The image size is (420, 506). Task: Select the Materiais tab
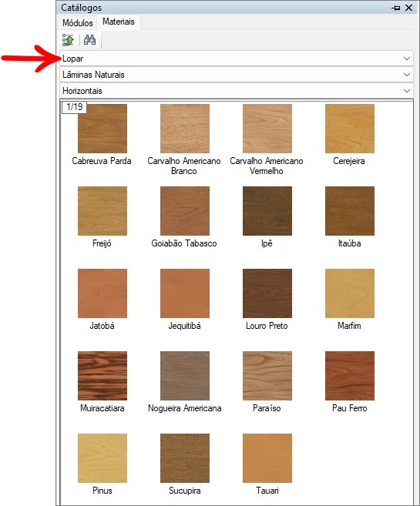click(119, 22)
